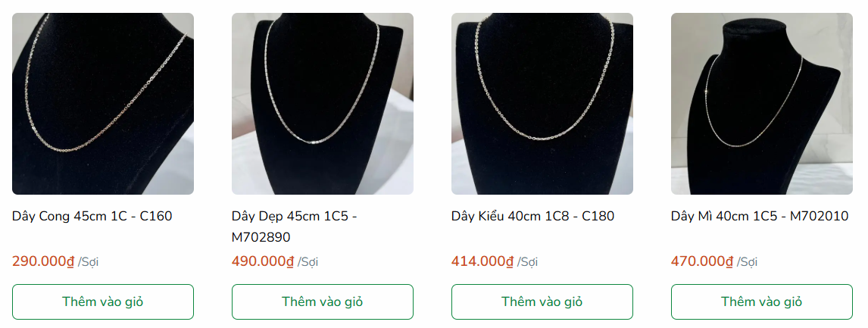Open the Dây Cong 45cm necklace photo

point(103,104)
